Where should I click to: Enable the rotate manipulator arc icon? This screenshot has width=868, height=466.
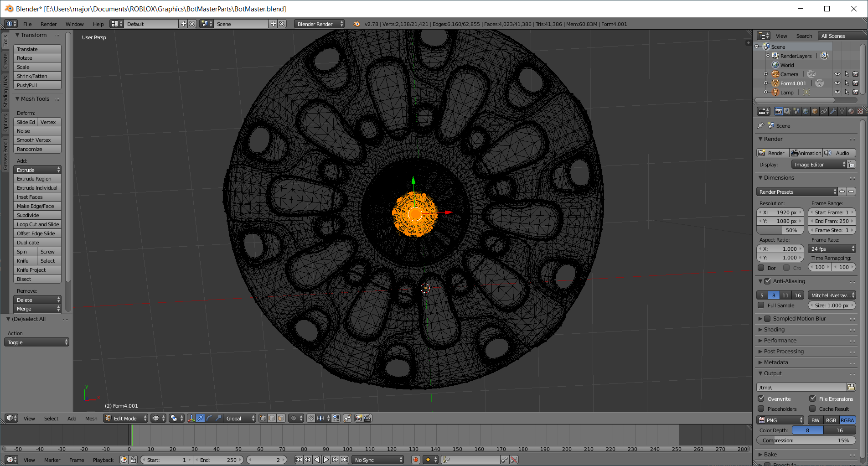(209, 418)
